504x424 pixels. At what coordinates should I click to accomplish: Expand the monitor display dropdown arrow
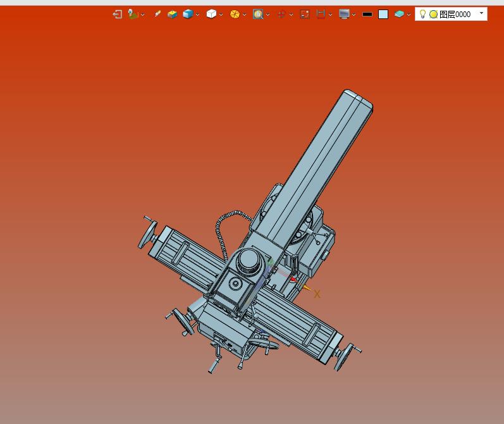[x=354, y=15]
